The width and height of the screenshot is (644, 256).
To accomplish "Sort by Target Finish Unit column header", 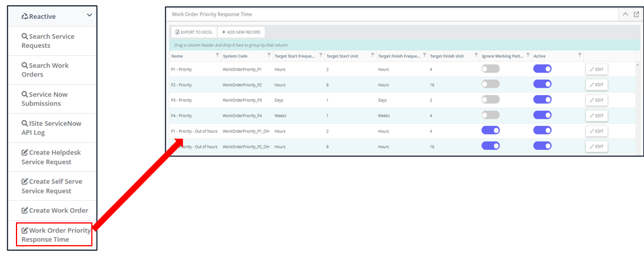I will [447, 56].
